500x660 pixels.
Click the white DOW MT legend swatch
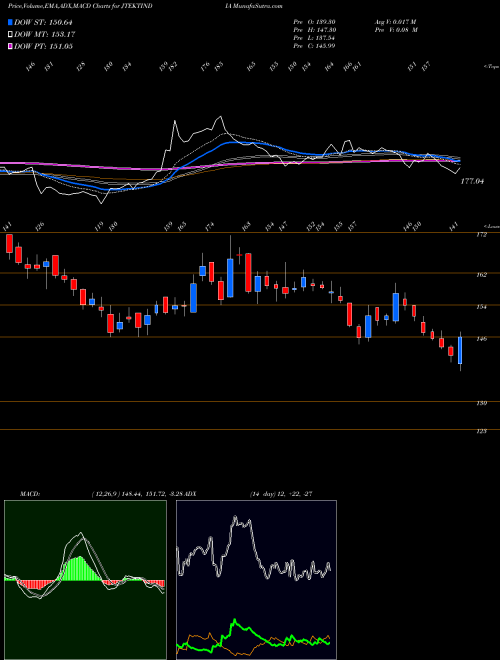[x=10, y=34]
